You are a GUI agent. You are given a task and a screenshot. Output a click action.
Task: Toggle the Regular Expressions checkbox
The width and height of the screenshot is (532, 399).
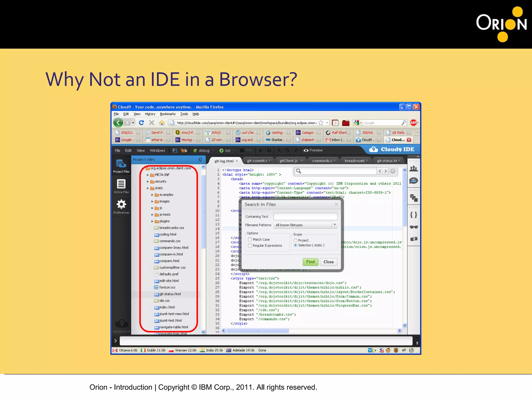coord(250,245)
